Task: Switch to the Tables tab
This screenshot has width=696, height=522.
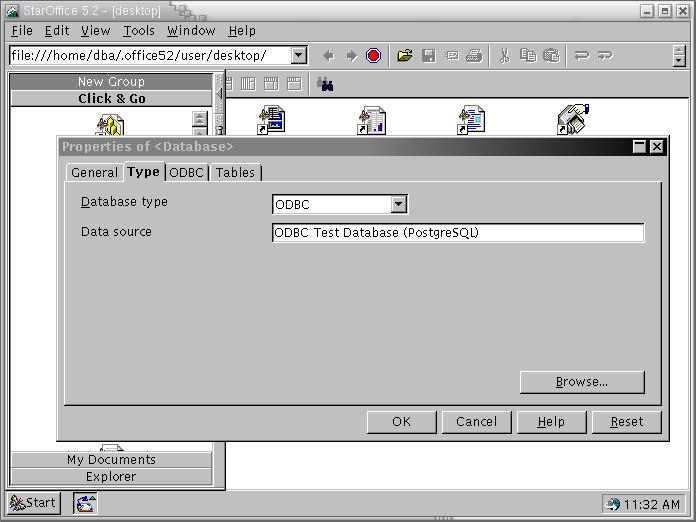Action: click(x=235, y=172)
